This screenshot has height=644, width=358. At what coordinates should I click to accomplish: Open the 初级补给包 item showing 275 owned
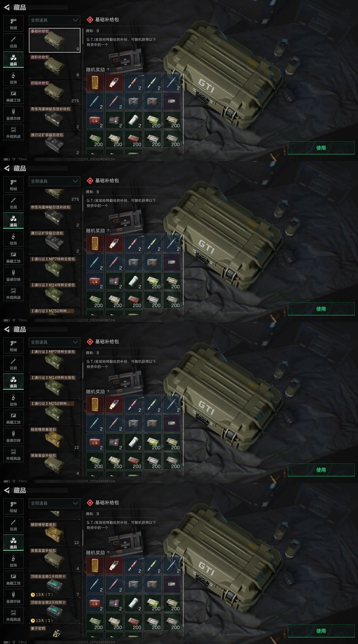(55, 92)
